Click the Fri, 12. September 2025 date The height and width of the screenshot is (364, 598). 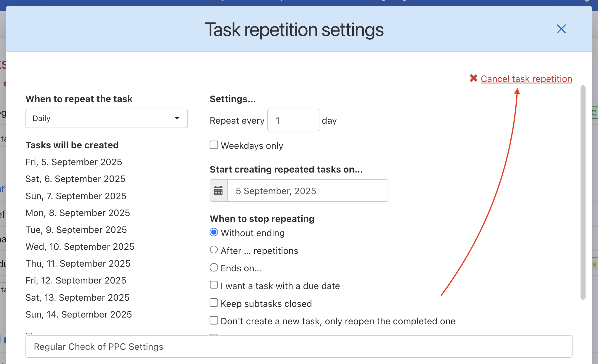tap(76, 280)
